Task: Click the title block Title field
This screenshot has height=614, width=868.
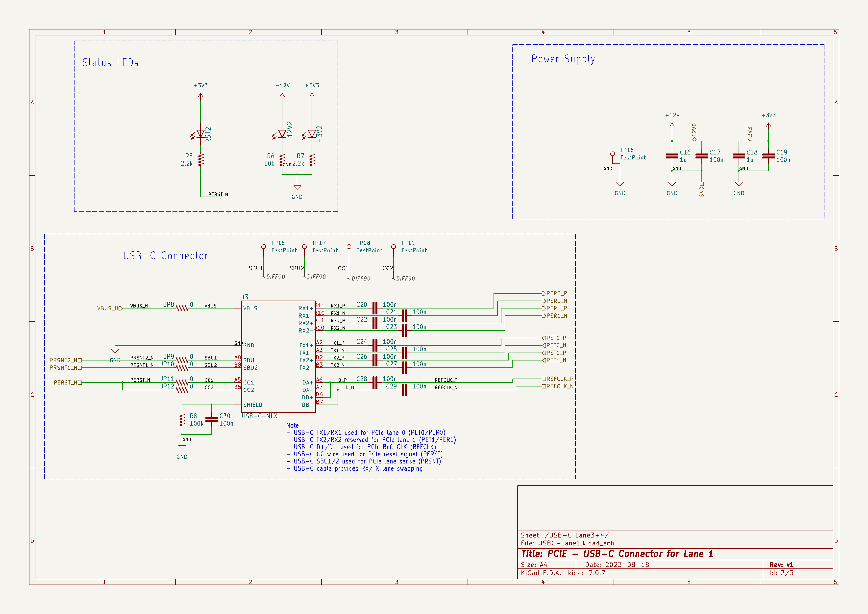Action: click(617, 554)
